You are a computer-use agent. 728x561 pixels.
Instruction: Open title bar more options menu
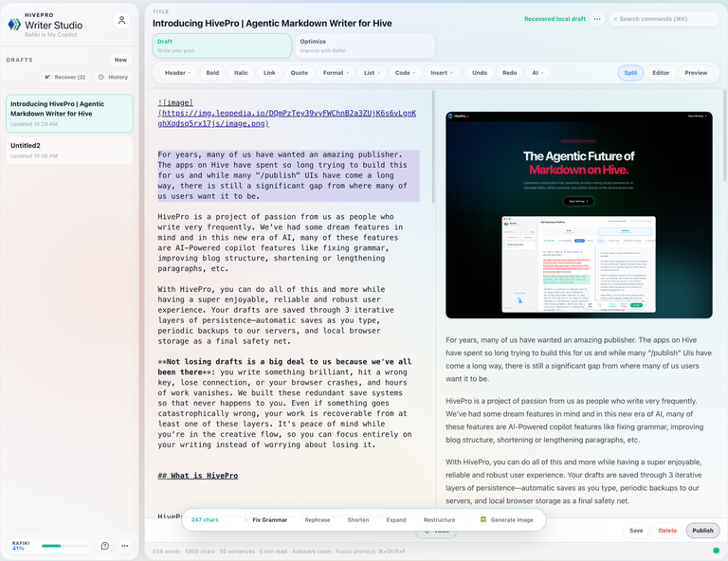click(x=597, y=19)
